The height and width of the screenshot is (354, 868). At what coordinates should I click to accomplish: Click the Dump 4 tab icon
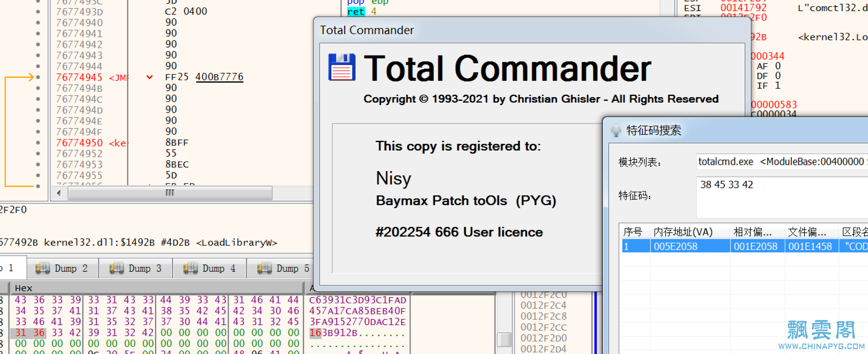(x=190, y=268)
